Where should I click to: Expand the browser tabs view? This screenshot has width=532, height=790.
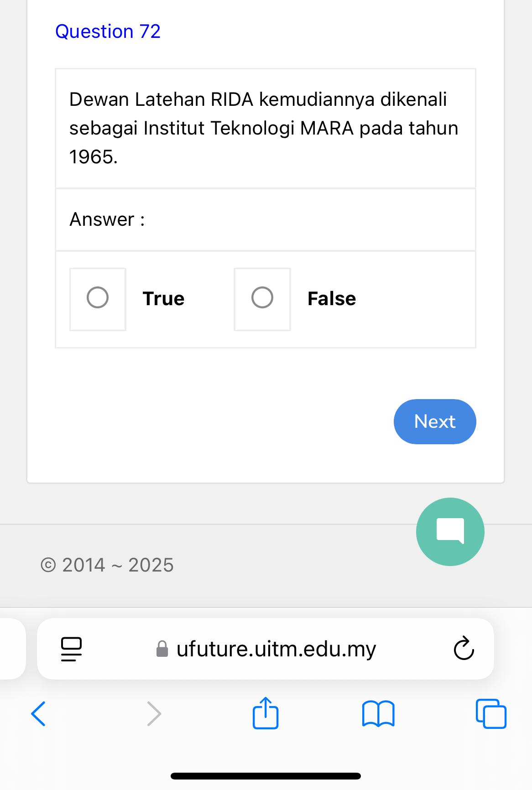pos(490,714)
